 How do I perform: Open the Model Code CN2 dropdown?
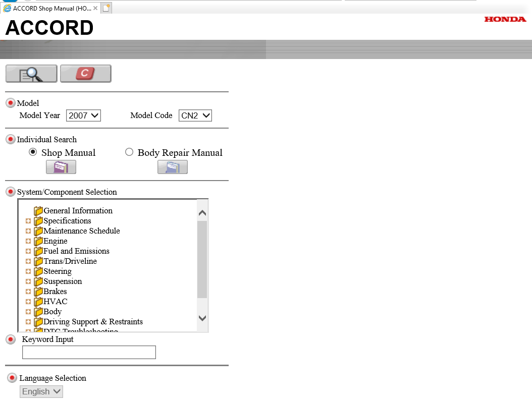195,115
